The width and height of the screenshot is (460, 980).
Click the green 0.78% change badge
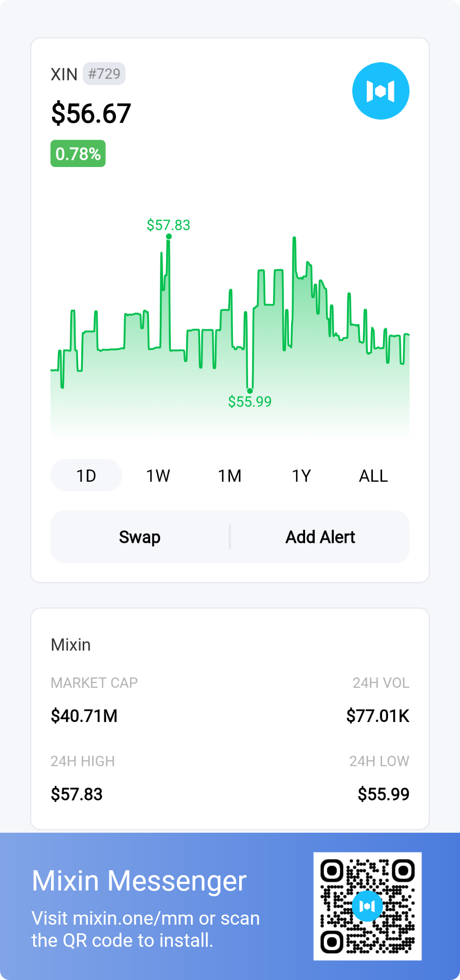pyautogui.click(x=78, y=154)
